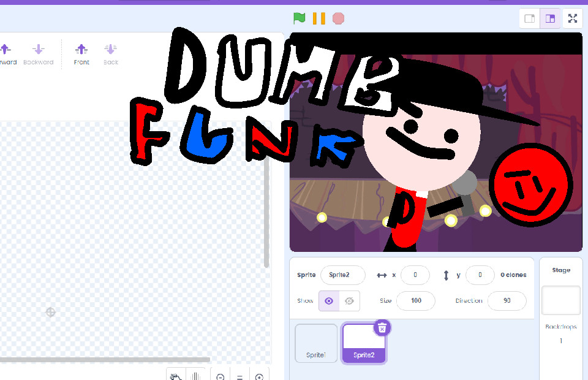The image size is (588, 380).
Task: Stop the project with the red stop icon
Action: pyautogui.click(x=338, y=18)
